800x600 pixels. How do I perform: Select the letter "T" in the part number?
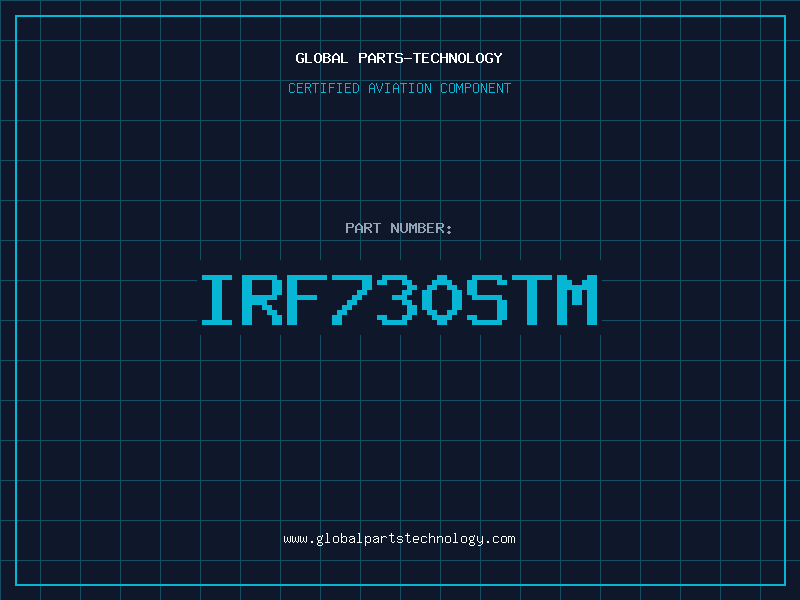pos(532,300)
